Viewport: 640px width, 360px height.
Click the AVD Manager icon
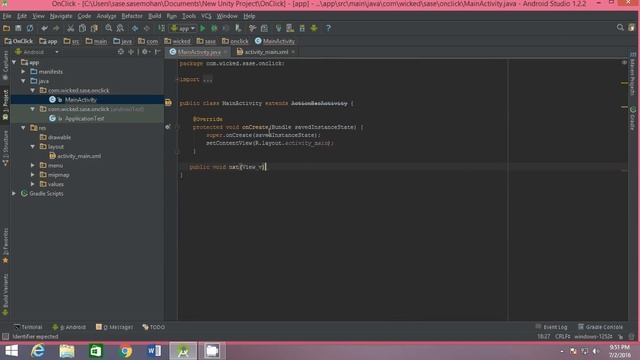click(290, 28)
